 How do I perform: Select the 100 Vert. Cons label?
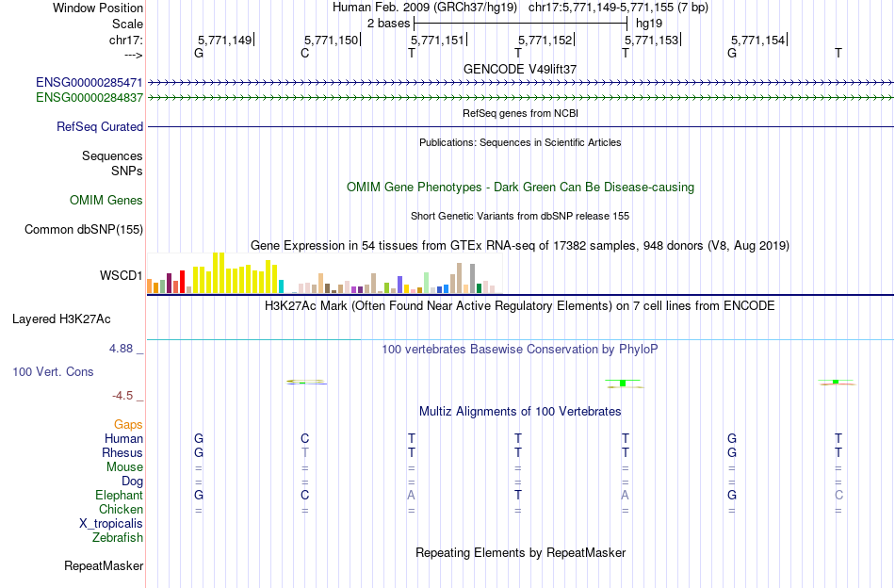(x=53, y=372)
